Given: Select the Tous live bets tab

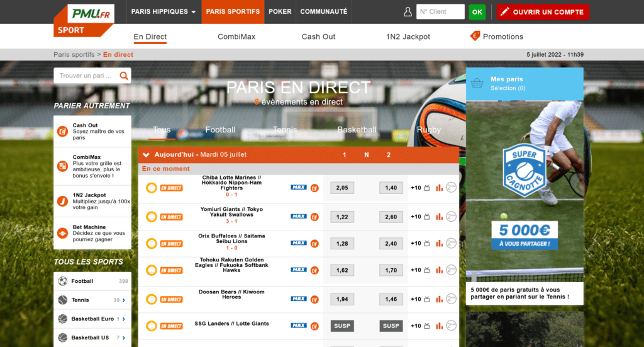Looking at the screenshot, I should click(162, 130).
